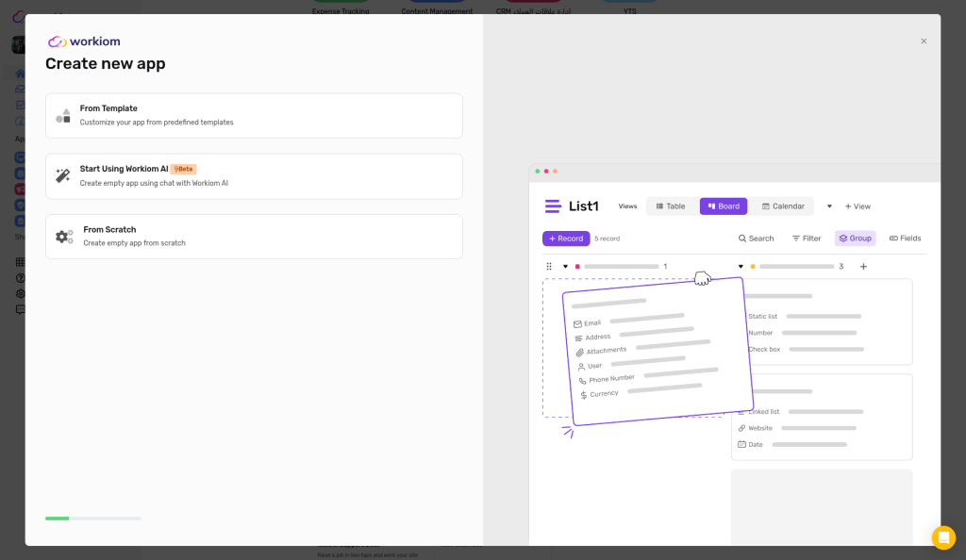Click the Attachments paperclip icon on card

point(580,353)
